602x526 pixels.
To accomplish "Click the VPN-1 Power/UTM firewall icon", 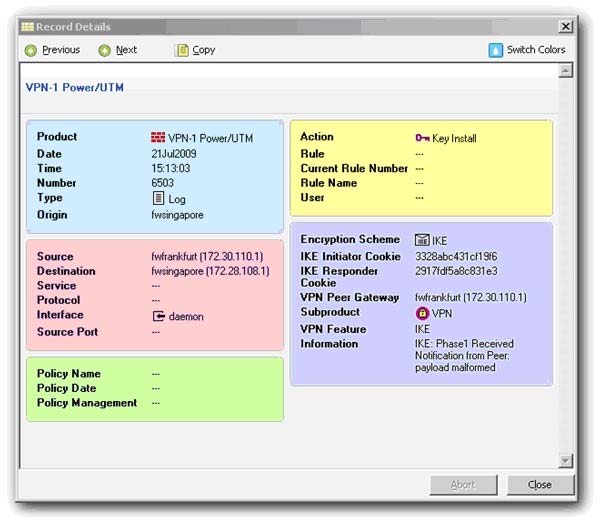I will click(158, 137).
